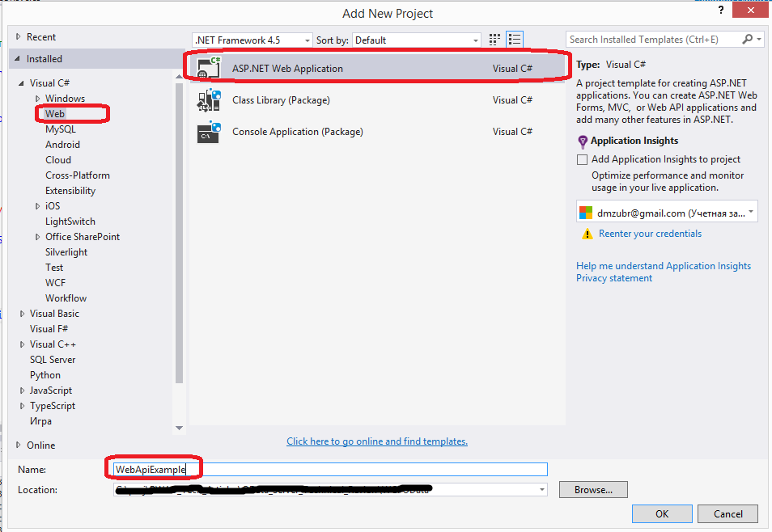Click the tree scrollbar down arrow
The width and height of the screenshot is (772, 532).
[179, 429]
